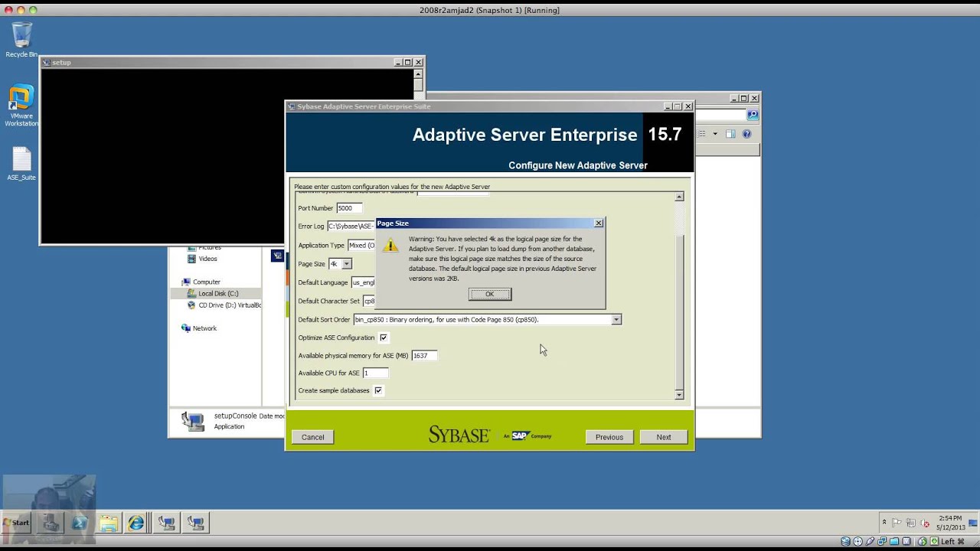
Task: Click the taskbar clock 2:54 PM
Action: (x=950, y=523)
